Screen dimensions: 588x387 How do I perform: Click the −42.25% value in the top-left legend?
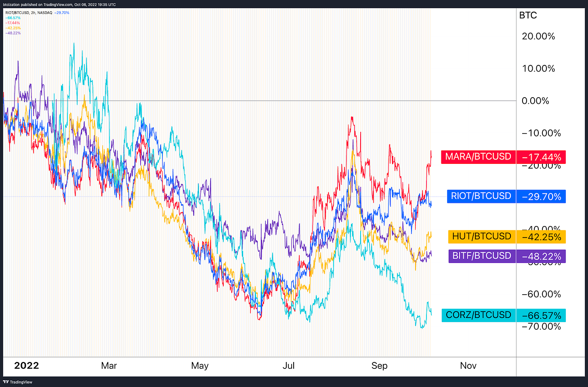pos(13,28)
